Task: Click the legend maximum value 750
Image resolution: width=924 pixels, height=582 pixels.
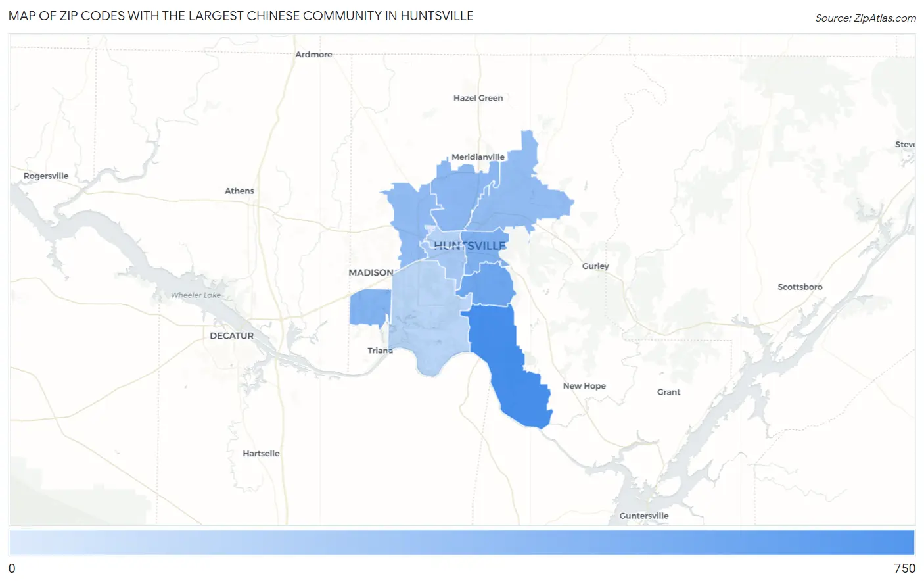Action: pyautogui.click(x=904, y=568)
